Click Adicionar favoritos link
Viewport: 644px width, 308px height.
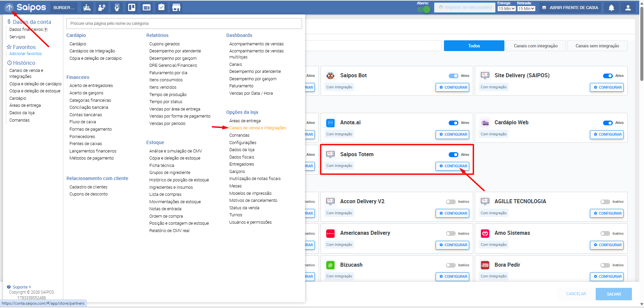pyautogui.click(x=26, y=54)
